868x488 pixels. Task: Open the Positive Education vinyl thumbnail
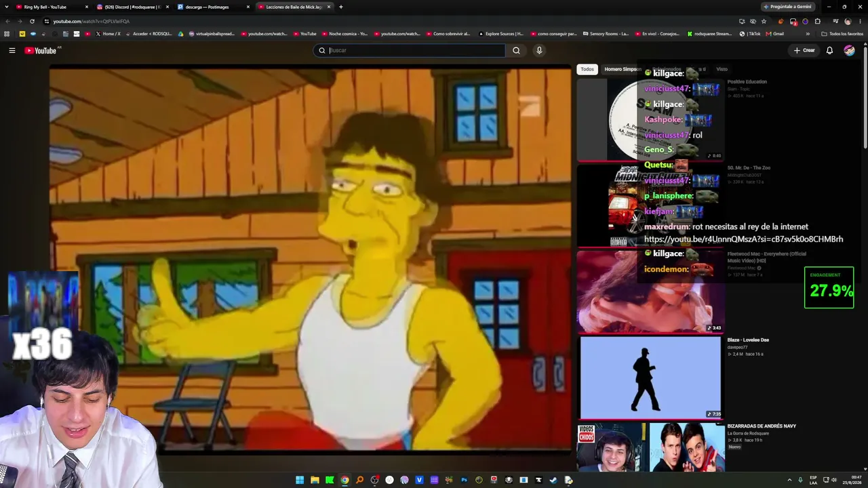pyautogui.click(x=651, y=120)
